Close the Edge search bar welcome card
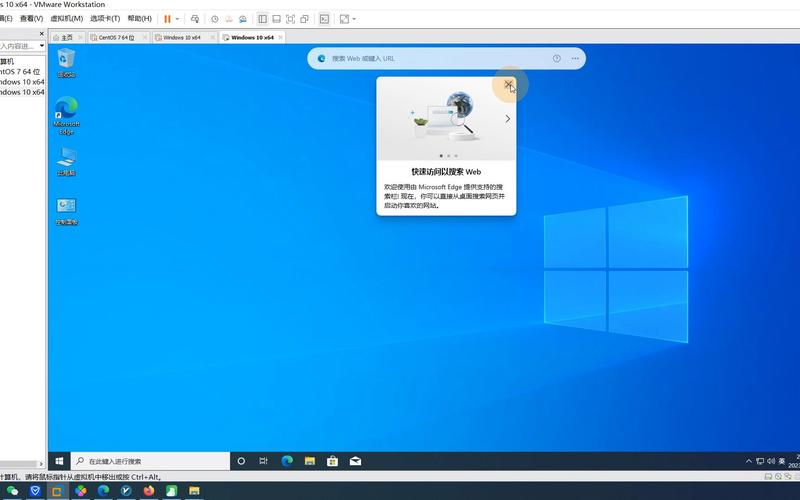Screen dimensions: 800x500 pos(508,84)
